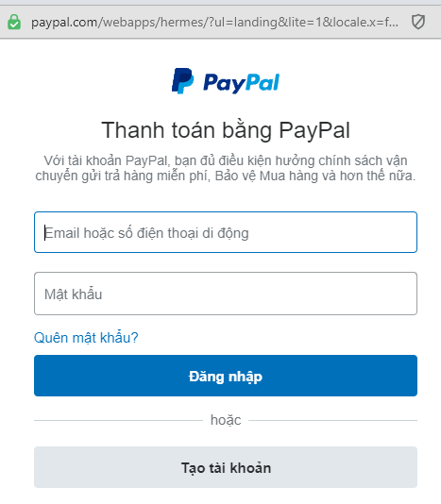Click the "paypal.com" domain in address bar

[x=64, y=23]
